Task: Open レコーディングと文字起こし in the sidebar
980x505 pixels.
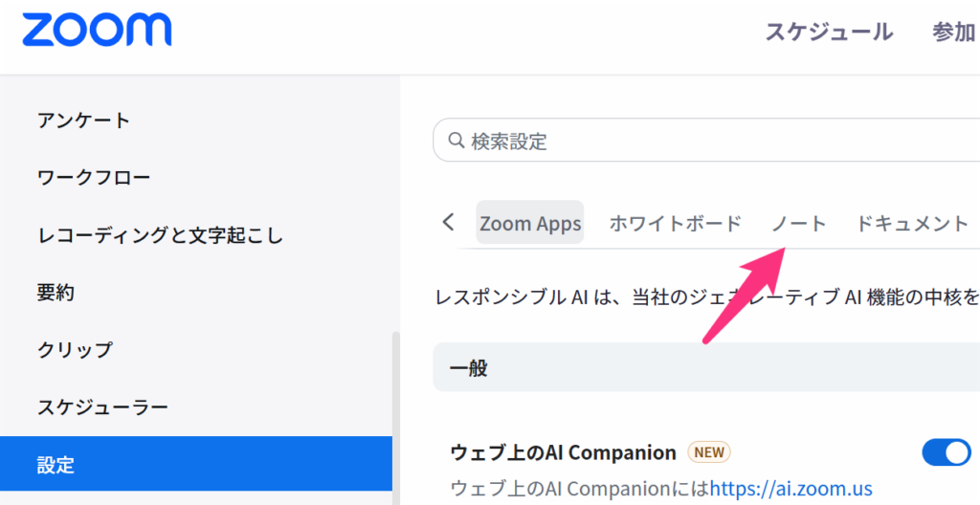Action: click(x=160, y=235)
